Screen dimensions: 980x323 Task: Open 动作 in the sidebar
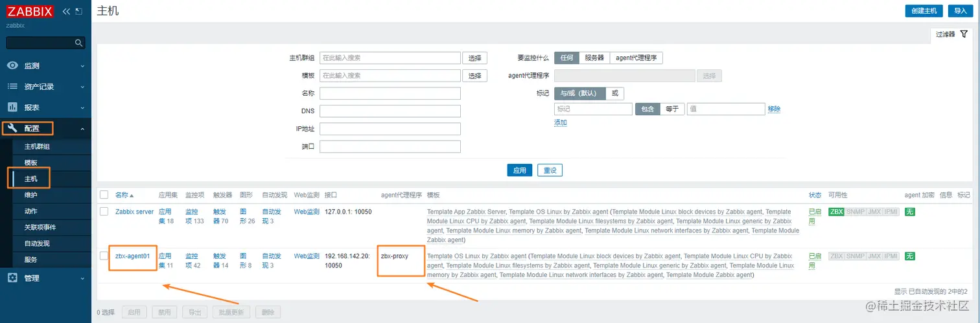[x=30, y=211]
